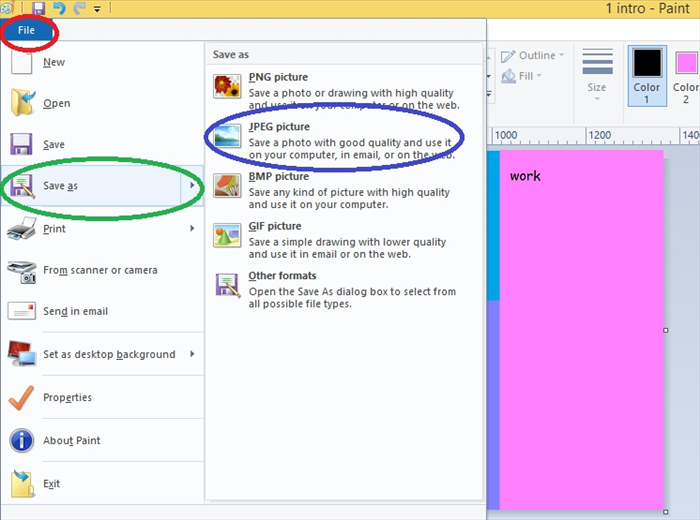700x520 pixels.
Task: Click the Open folder icon
Action: [22, 102]
